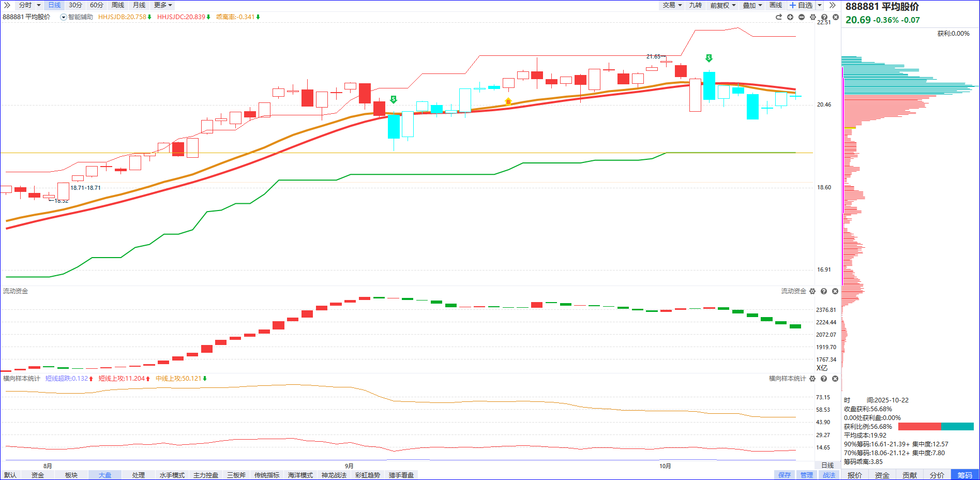
Task: Select the 默认 indicator tab
Action: (10, 475)
